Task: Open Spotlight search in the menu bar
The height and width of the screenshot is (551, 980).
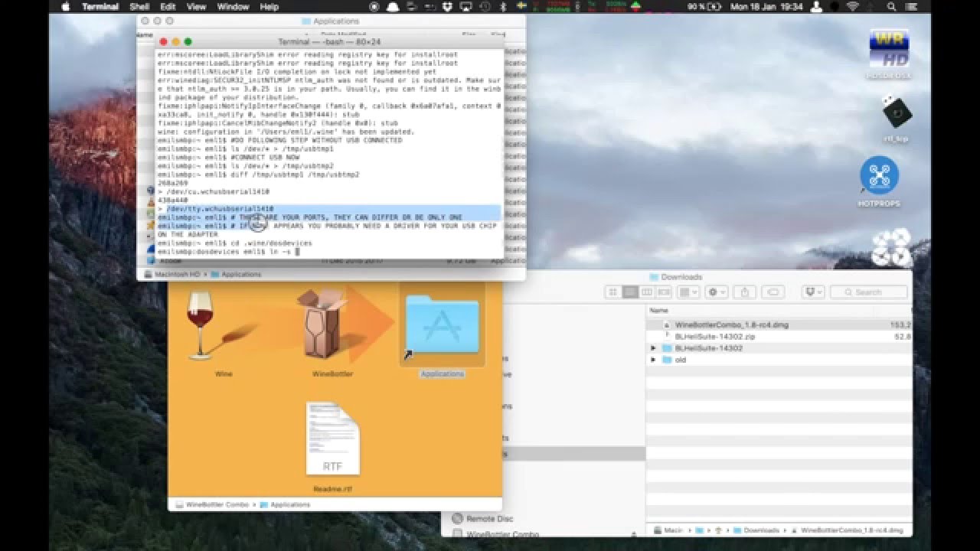Action: tap(891, 7)
